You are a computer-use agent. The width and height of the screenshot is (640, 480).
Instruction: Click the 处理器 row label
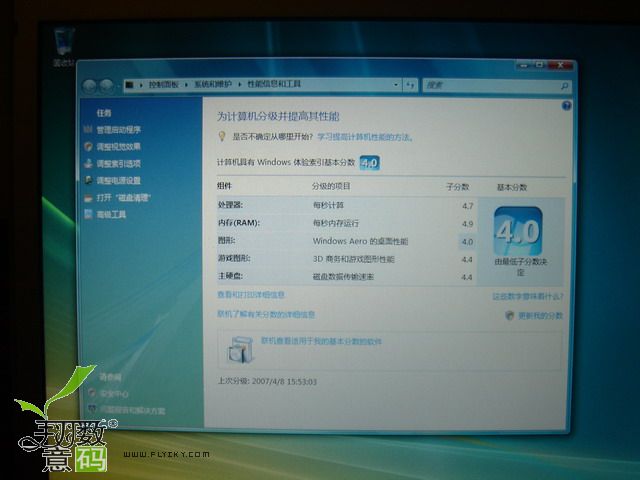point(231,205)
